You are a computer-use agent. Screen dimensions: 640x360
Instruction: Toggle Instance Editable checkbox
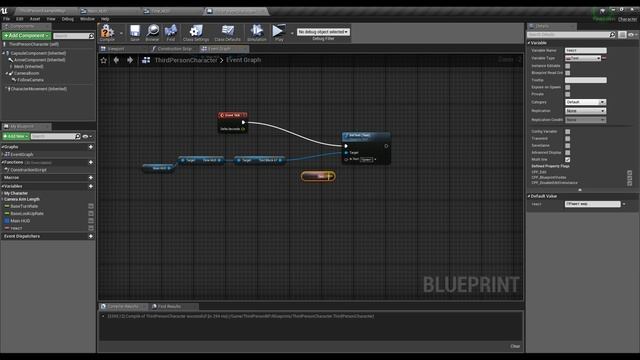point(567,66)
